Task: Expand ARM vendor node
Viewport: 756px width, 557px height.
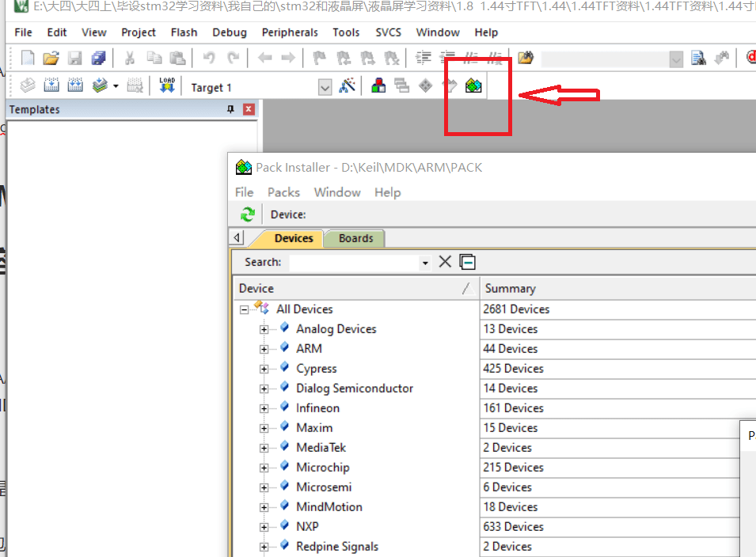Action: point(264,350)
